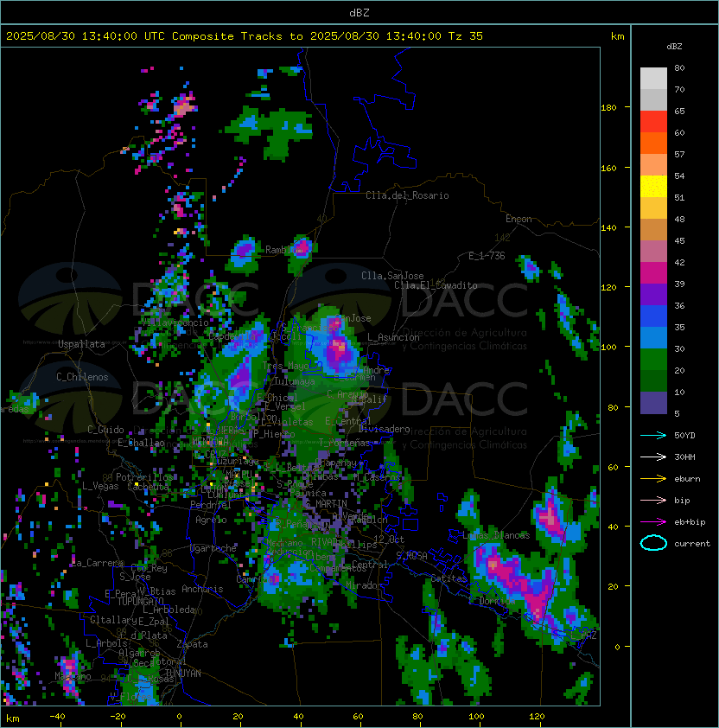
Task: Click the '12_Oct' map label
Action: tap(389, 540)
